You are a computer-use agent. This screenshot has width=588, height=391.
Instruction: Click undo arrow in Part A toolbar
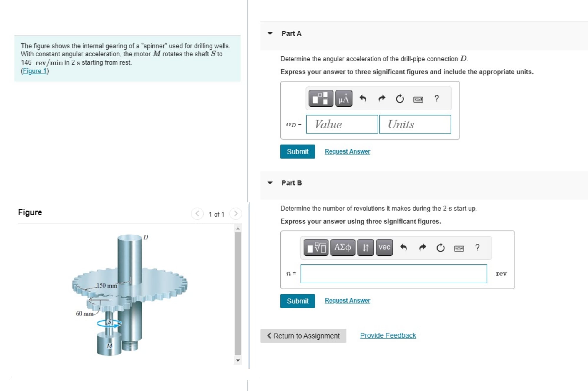click(363, 98)
